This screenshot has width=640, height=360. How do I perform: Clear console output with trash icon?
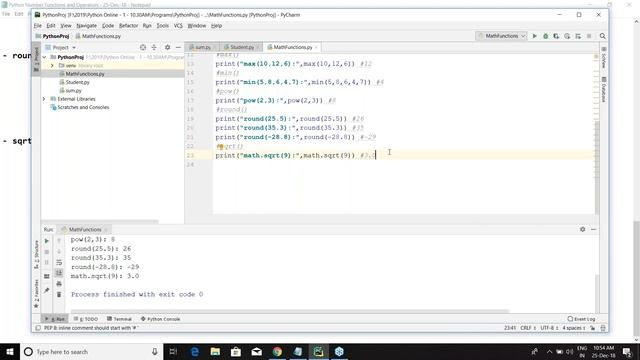(x=59, y=294)
